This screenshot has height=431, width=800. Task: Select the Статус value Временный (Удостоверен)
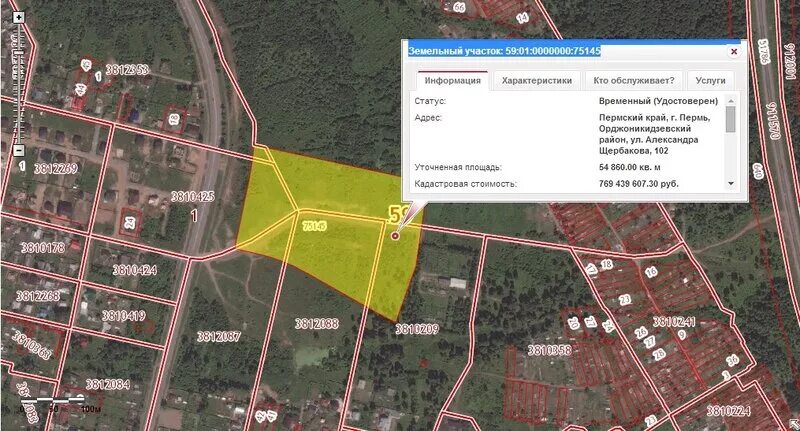tap(658, 101)
